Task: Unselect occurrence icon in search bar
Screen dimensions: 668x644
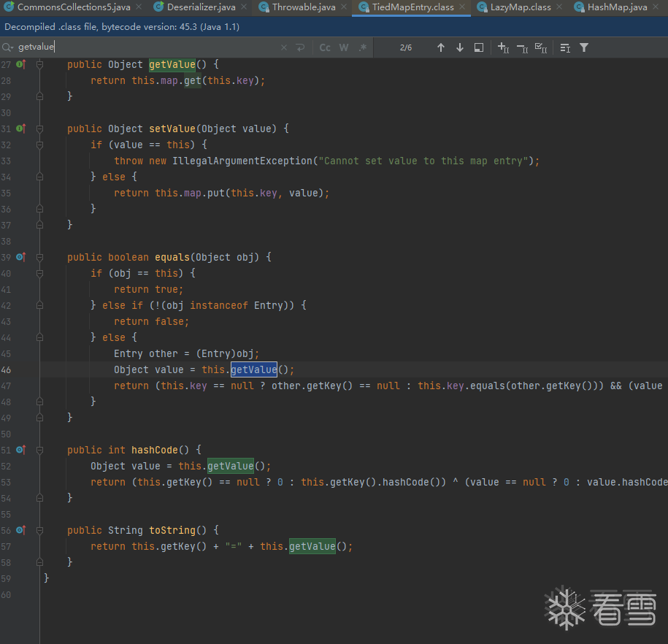Action: click(x=522, y=47)
